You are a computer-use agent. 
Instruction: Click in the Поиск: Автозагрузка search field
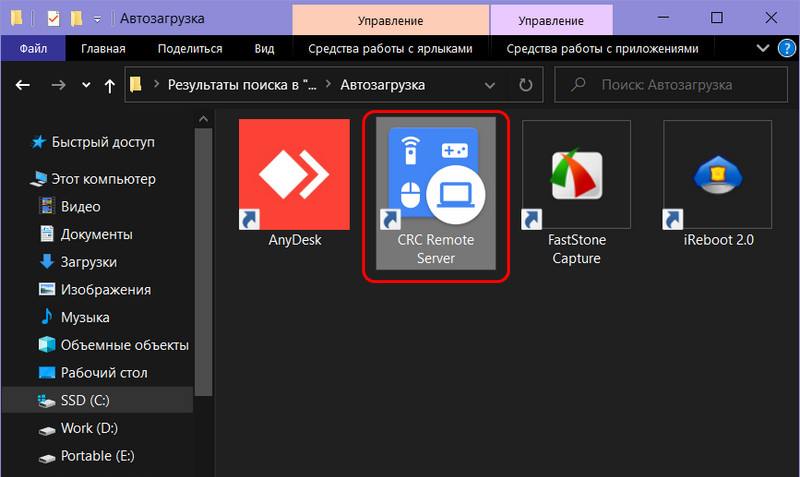pos(671,85)
